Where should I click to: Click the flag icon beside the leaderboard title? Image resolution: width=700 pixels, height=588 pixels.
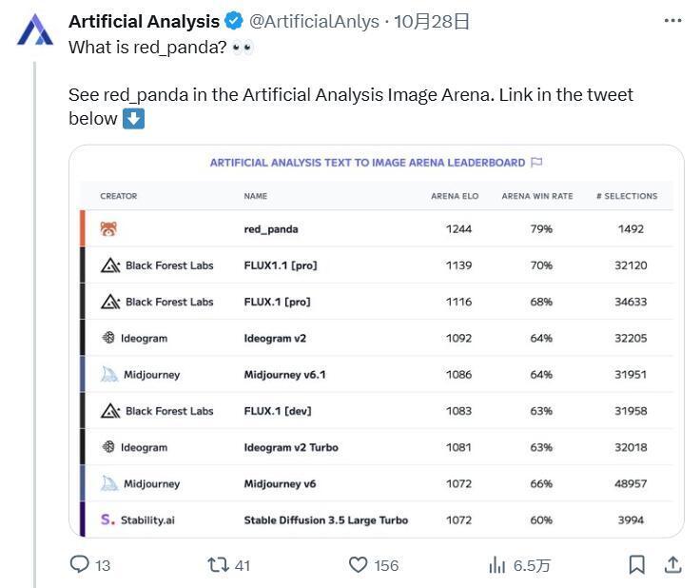536,163
